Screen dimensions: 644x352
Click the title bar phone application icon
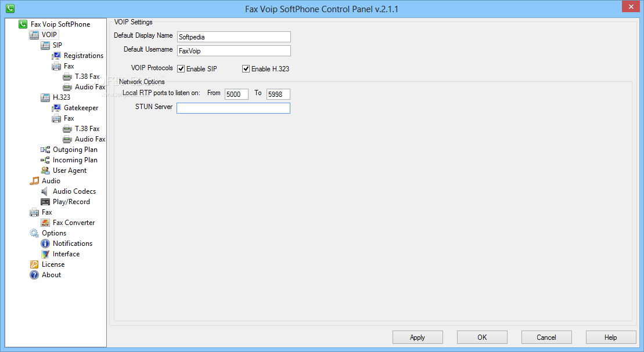(x=10, y=8)
